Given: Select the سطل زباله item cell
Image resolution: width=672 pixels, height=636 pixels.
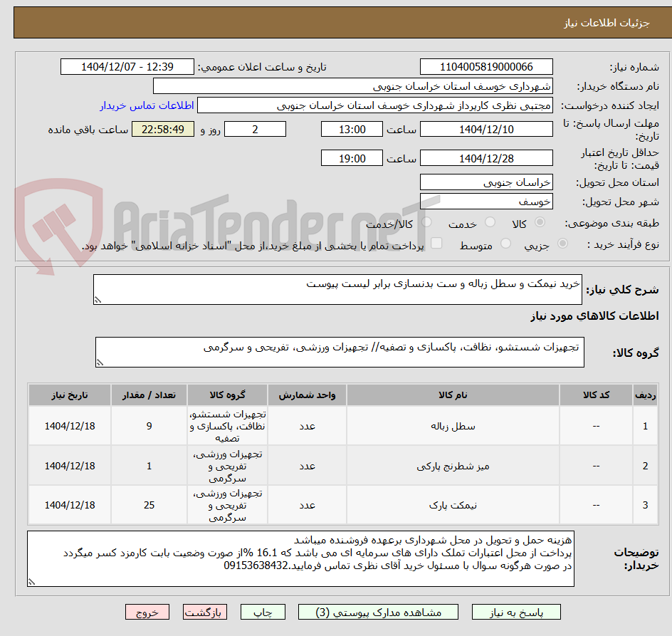Looking at the screenshot, I should [453, 427].
